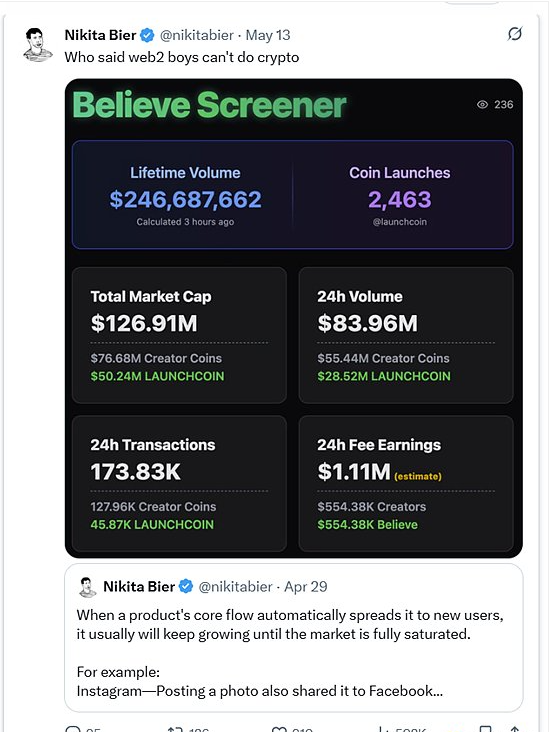The image size is (549, 732).
Task: Like the tweet with the heart icon
Action: (x=279, y=729)
